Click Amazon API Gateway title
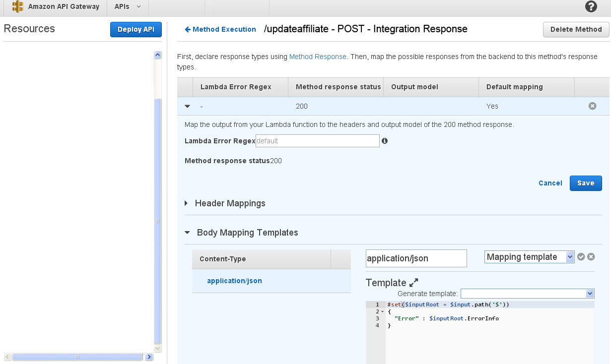Viewport: 611px width, 364px height. (x=64, y=7)
